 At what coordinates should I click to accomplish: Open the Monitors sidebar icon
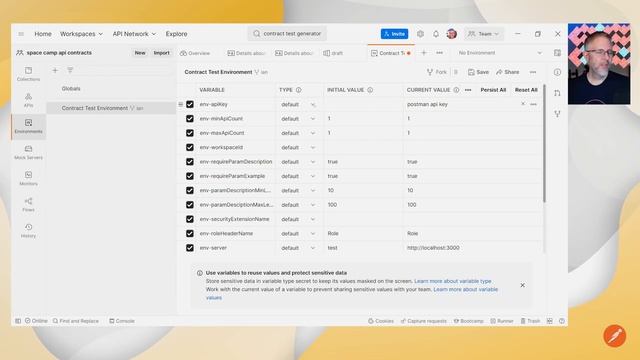point(28,178)
